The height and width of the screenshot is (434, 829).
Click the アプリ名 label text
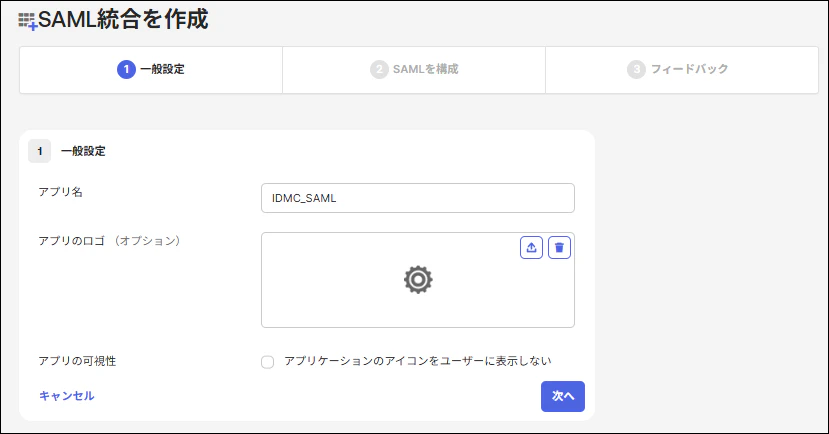[60, 192]
